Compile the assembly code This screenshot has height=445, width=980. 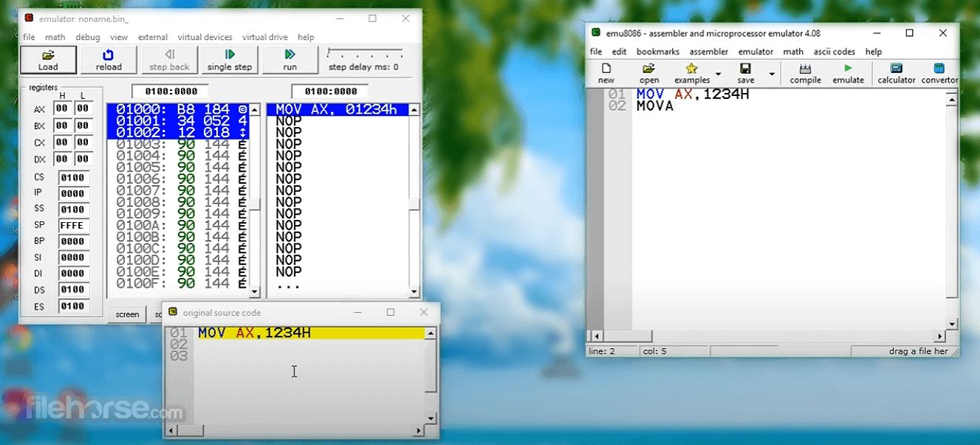pyautogui.click(x=805, y=74)
